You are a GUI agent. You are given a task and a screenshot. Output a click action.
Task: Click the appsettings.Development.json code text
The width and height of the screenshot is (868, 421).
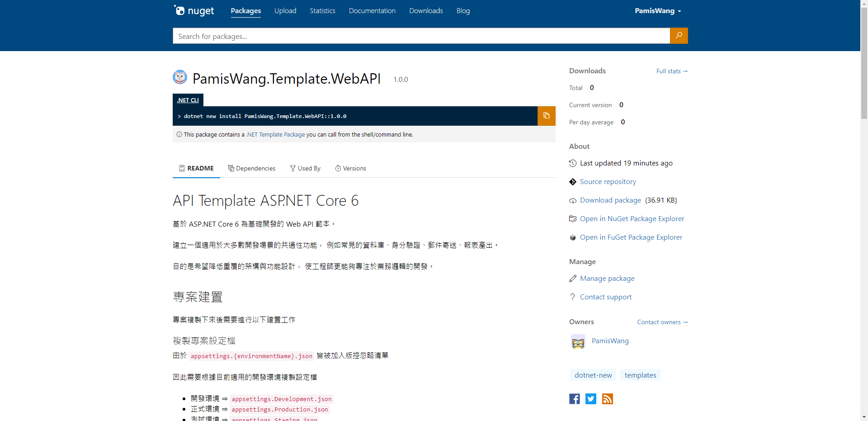click(x=282, y=399)
